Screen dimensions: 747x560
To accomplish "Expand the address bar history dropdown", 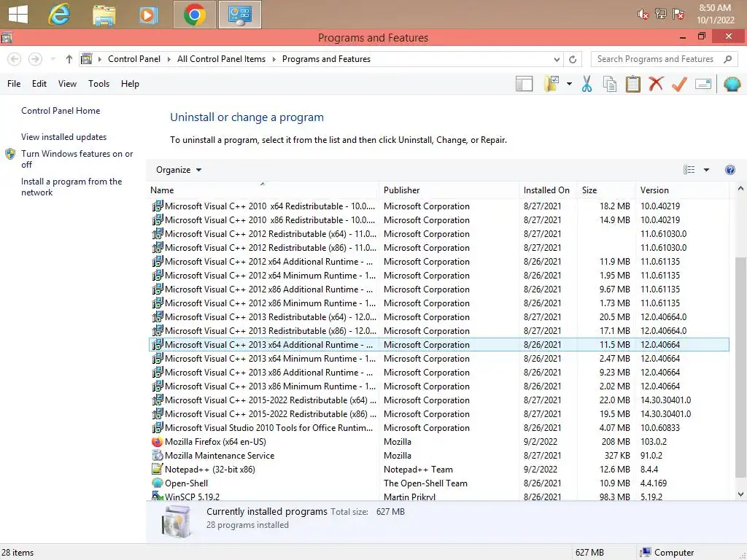I will [x=557, y=60].
